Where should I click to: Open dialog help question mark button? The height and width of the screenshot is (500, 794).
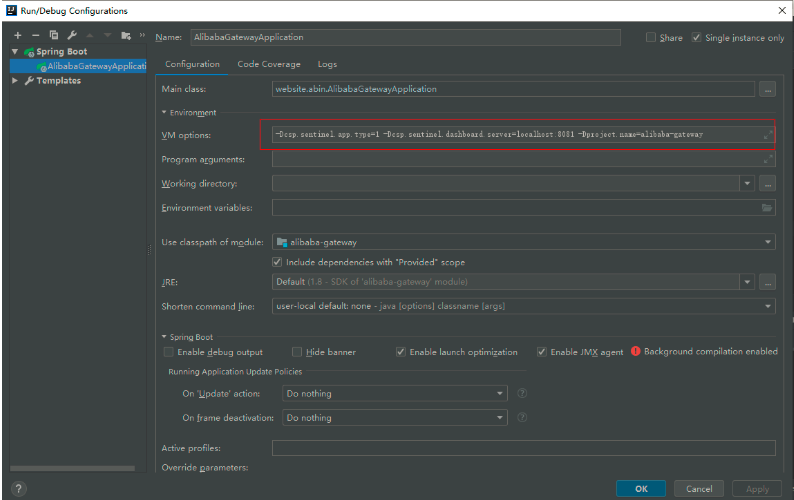coord(18,489)
